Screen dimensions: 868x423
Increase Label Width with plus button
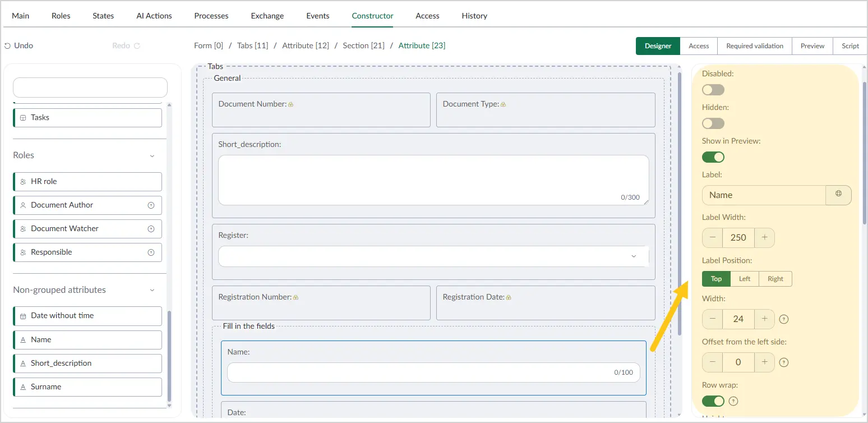764,237
